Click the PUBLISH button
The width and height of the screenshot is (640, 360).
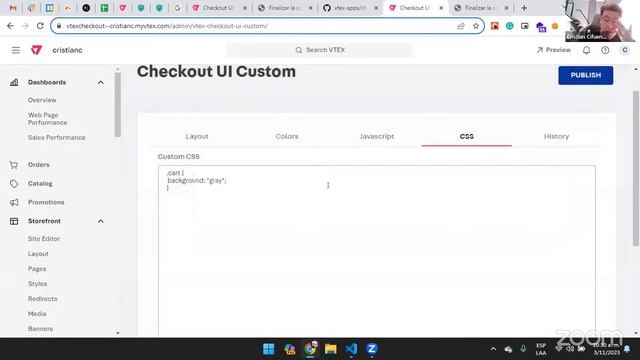click(x=586, y=75)
